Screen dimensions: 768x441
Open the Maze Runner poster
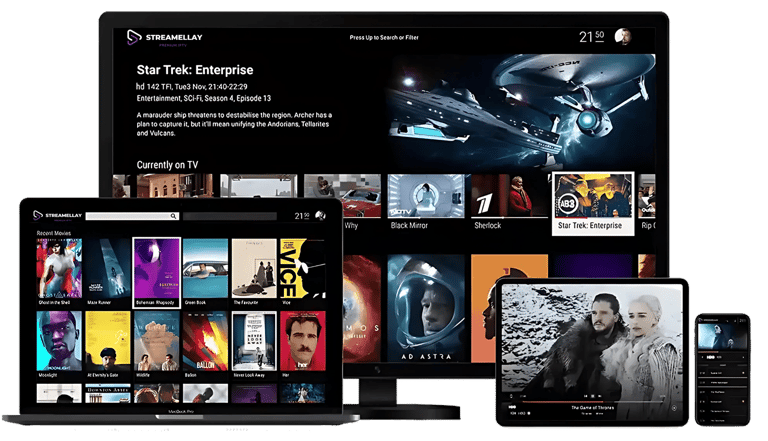pos(108,269)
